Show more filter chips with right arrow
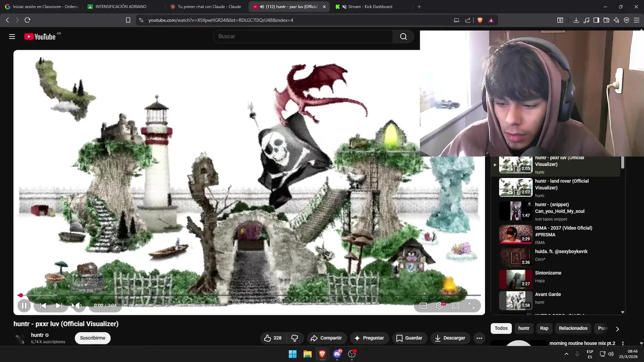 click(x=617, y=329)
